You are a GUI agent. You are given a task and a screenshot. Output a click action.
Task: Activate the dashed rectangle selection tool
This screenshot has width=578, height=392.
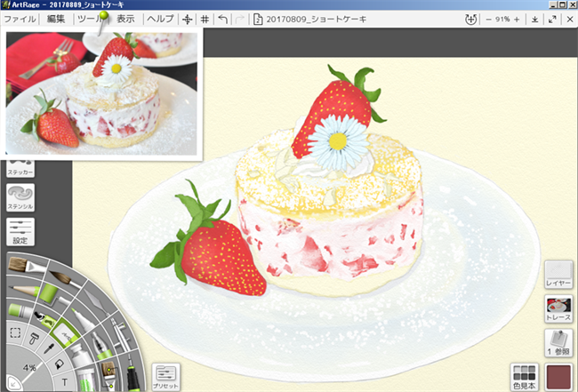pos(15,332)
